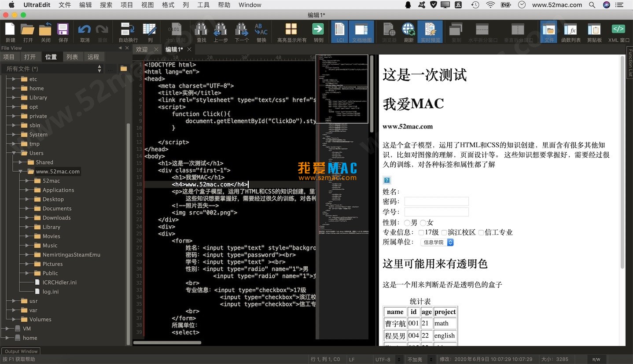Screen dimensions: 633x364
Task: Toggle the LCI line change indicator icon
Action: (x=340, y=30)
